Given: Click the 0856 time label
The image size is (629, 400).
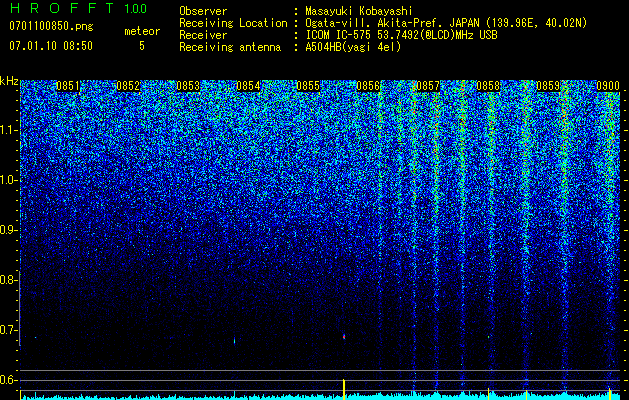Looking at the screenshot, I should pyautogui.click(x=368, y=86).
